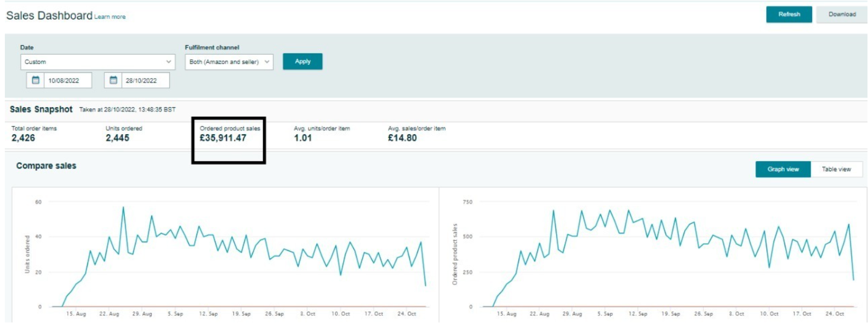Click the Refresh button
The height and width of the screenshot is (323, 868).
click(789, 14)
